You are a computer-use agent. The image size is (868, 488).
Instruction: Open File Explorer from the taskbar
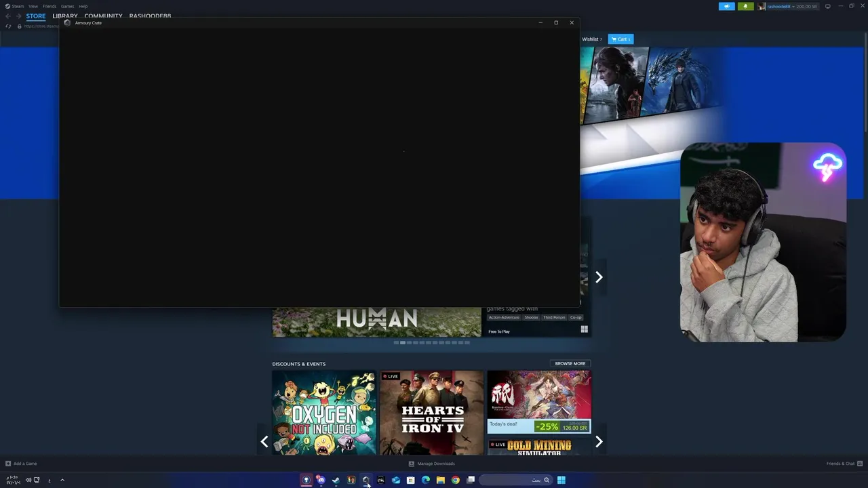[441, 480]
